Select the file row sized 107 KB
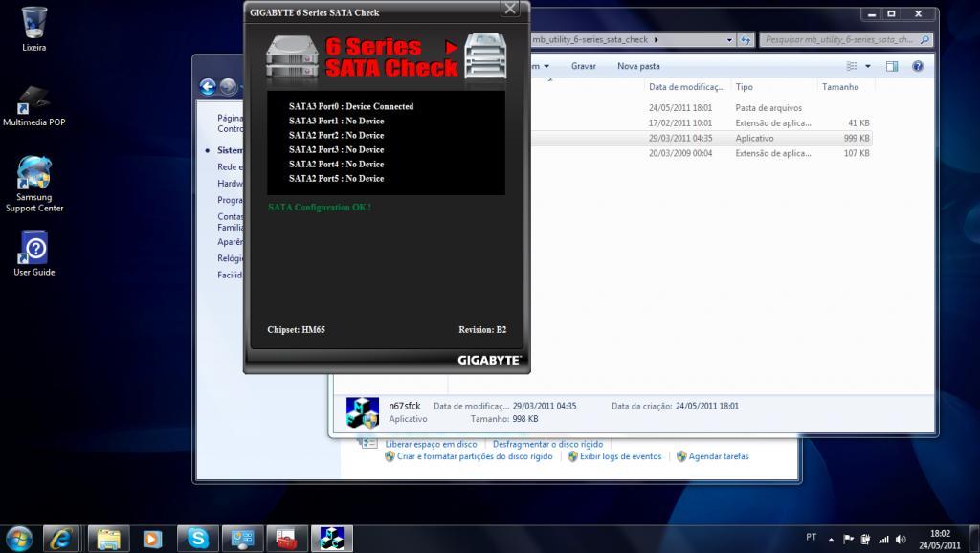This screenshot has height=553, width=980. click(702, 153)
